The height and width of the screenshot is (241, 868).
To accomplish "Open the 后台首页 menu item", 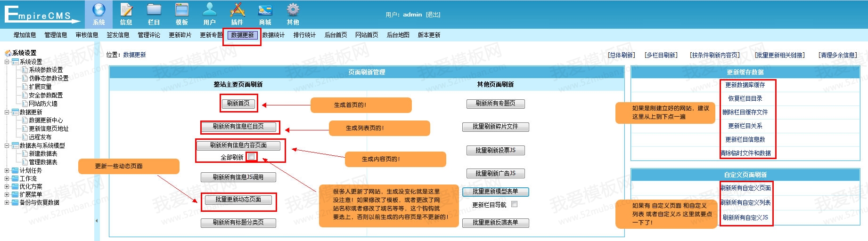I will (336, 35).
